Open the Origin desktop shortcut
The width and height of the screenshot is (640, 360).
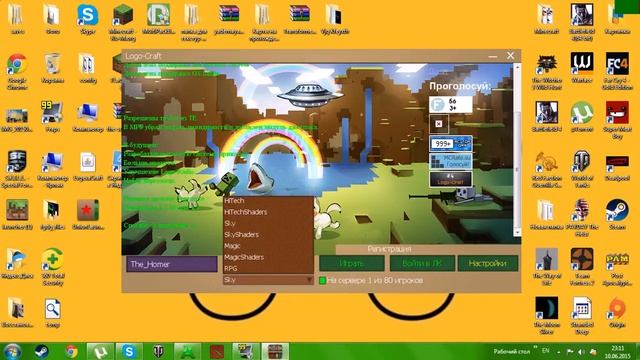pos(617,312)
